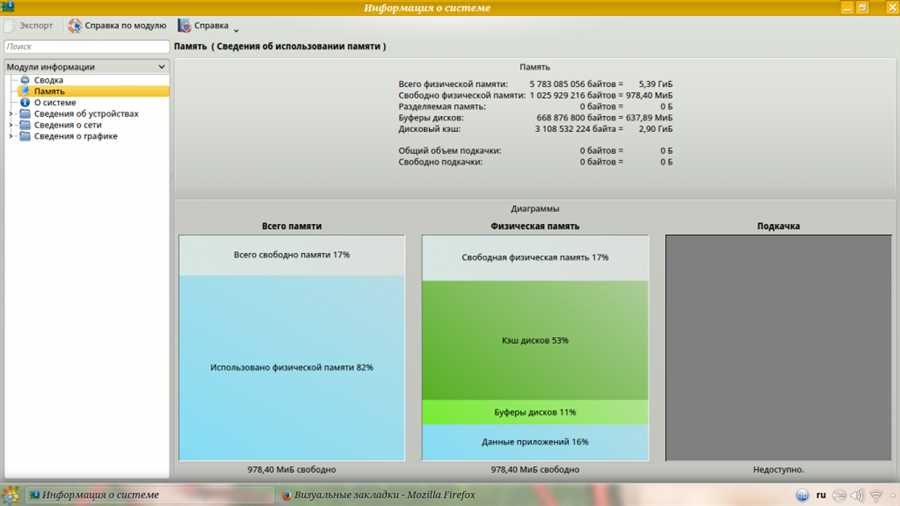
Task: Click into the Поиск search field
Action: (x=86, y=47)
